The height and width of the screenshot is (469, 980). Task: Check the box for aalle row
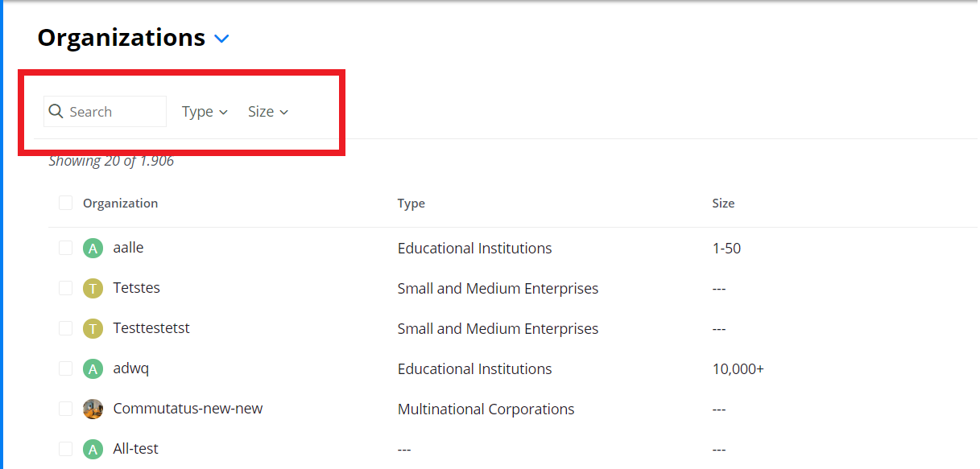(66, 248)
